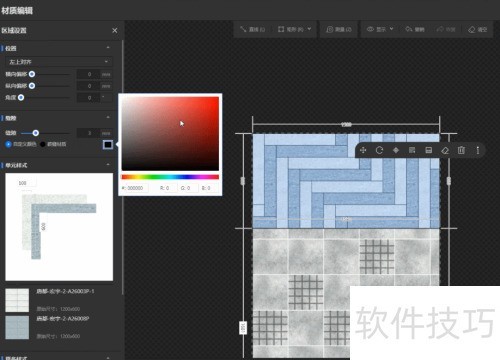This screenshot has width=500, height=360.
Task: Click the rotate icon in floating toolbar
Action: point(379,150)
